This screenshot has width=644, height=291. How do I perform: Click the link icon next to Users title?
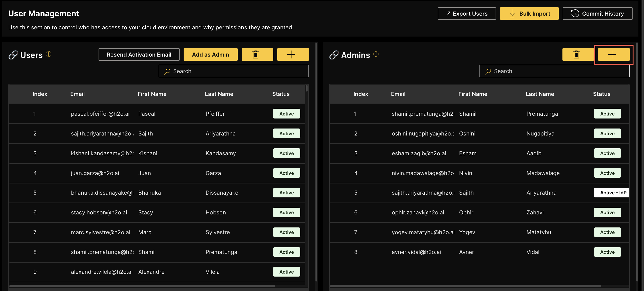13,55
